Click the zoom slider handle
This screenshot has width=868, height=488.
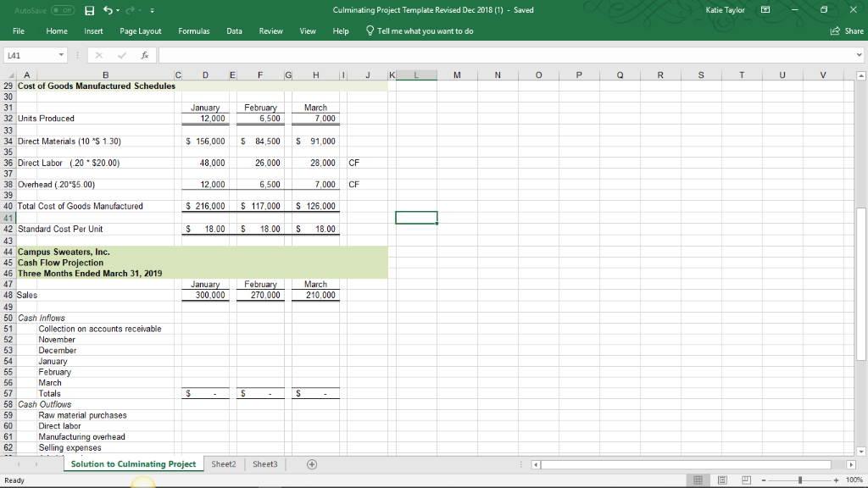pos(800,480)
